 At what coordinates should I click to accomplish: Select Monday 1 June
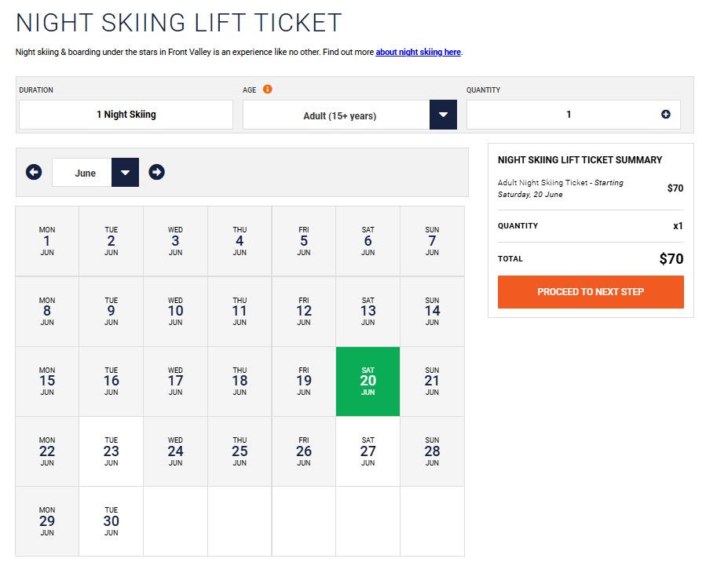(x=47, y=241)
